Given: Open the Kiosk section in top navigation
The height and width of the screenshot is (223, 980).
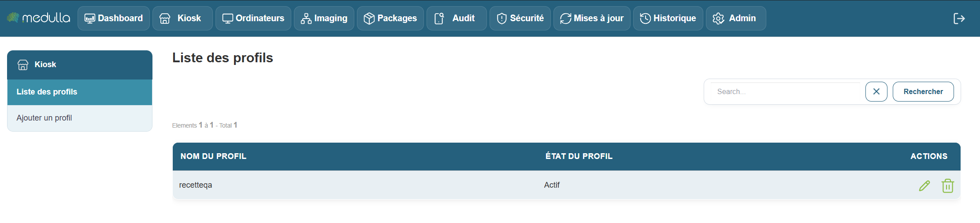Looking at the screenshot, I should [182, 19].
